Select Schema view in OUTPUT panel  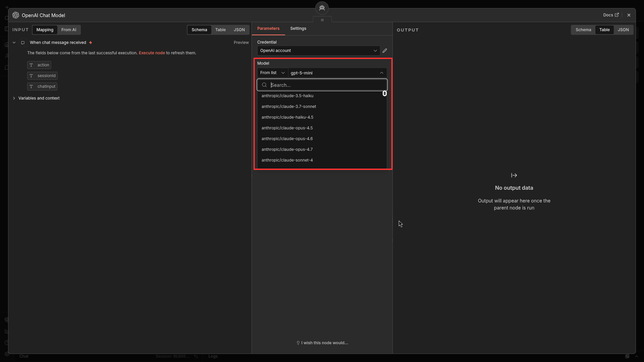click(x=583, y=30)
